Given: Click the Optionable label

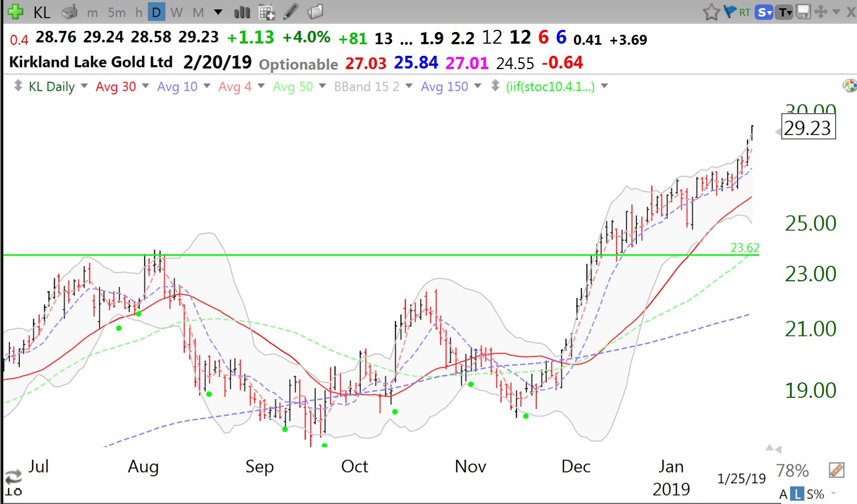Looking at the screenshot, I should 299,65.
